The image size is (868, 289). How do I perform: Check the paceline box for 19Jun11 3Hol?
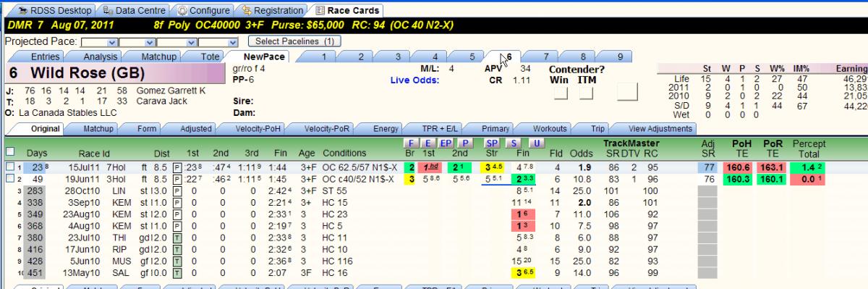point(9,178)
